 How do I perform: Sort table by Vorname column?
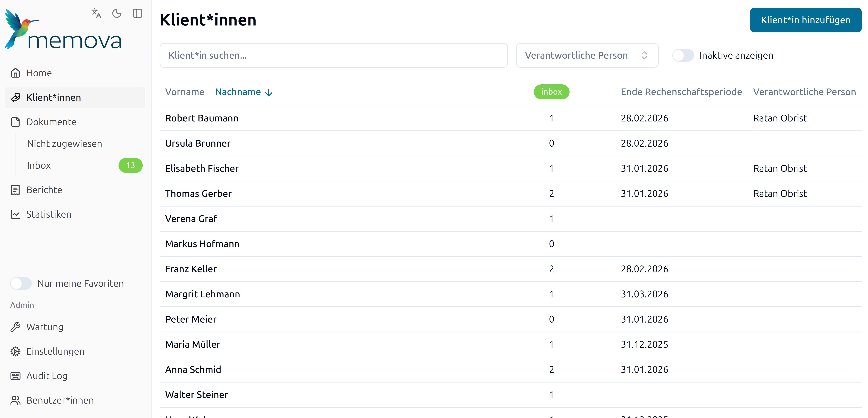coord(185,92)
